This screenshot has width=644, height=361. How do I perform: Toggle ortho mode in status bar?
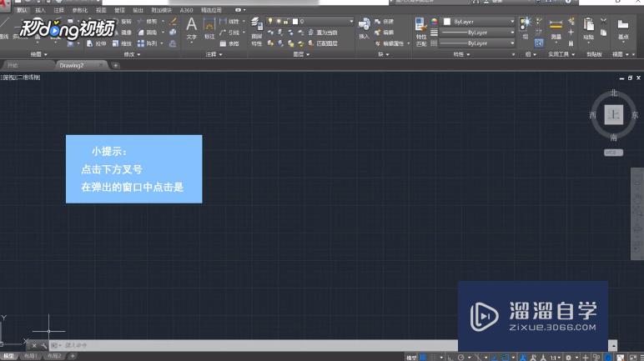pos(450,358)
